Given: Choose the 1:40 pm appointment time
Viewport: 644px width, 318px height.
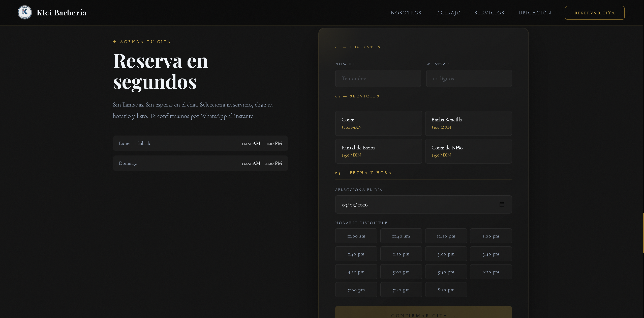Looking at the screenshot, I should [x=356, y=254].
